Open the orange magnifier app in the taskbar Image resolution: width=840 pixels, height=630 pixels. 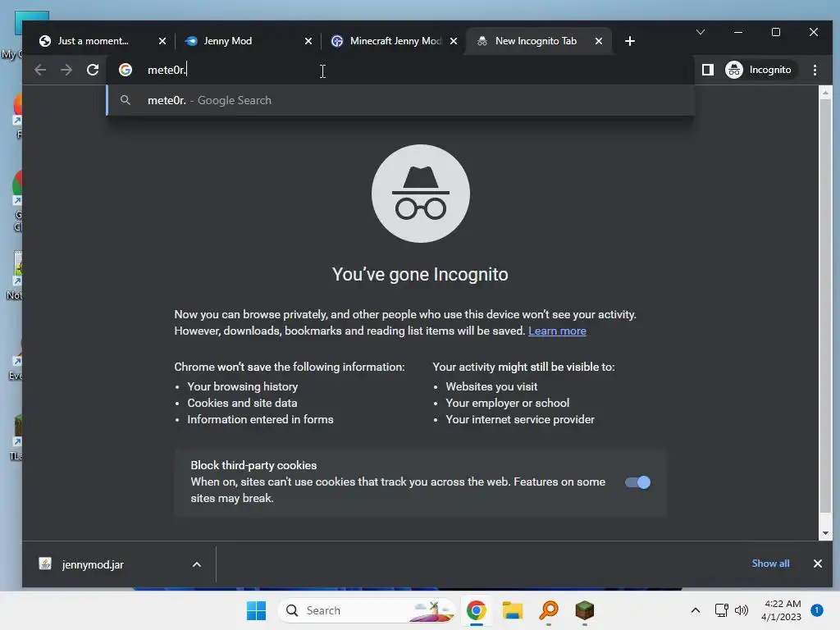pyautogui.click(x=549, y=610)
